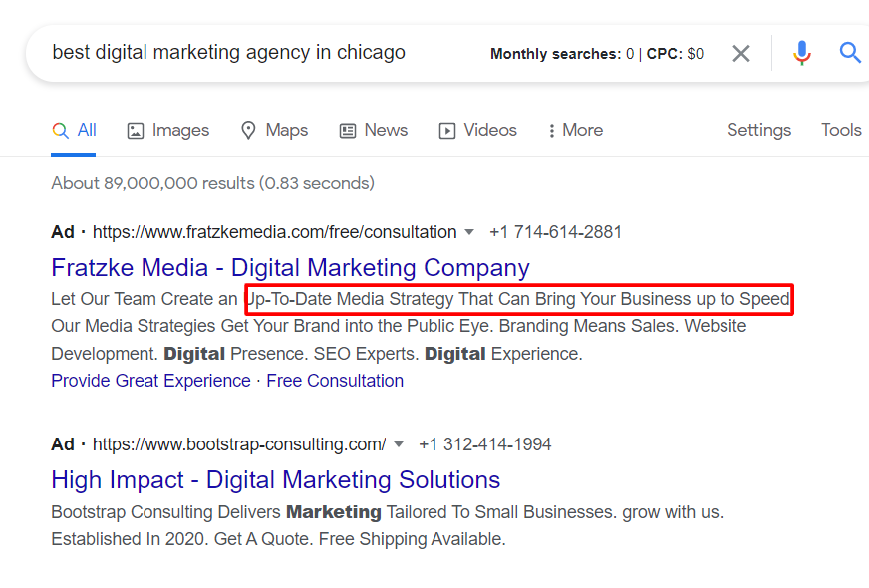
Task: Open High Impact - Digital Marketing Solutions ad
Action: 276,479
